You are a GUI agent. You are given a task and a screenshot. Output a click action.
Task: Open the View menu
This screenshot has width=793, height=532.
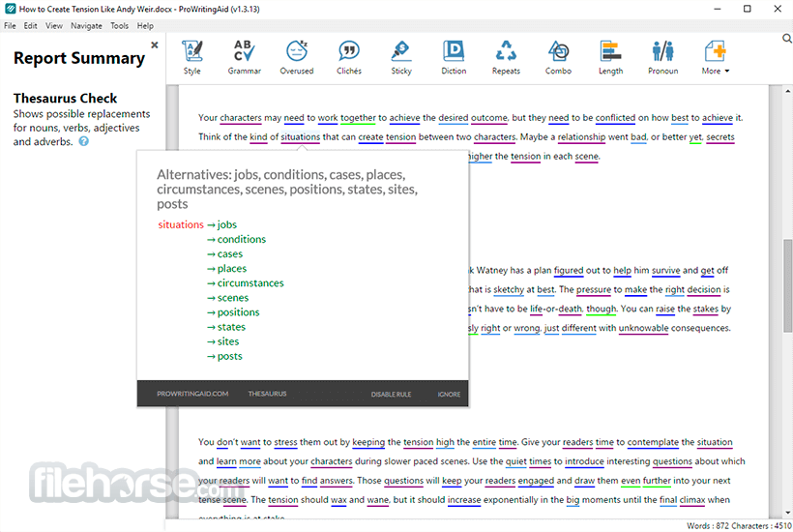pos(53,26)
